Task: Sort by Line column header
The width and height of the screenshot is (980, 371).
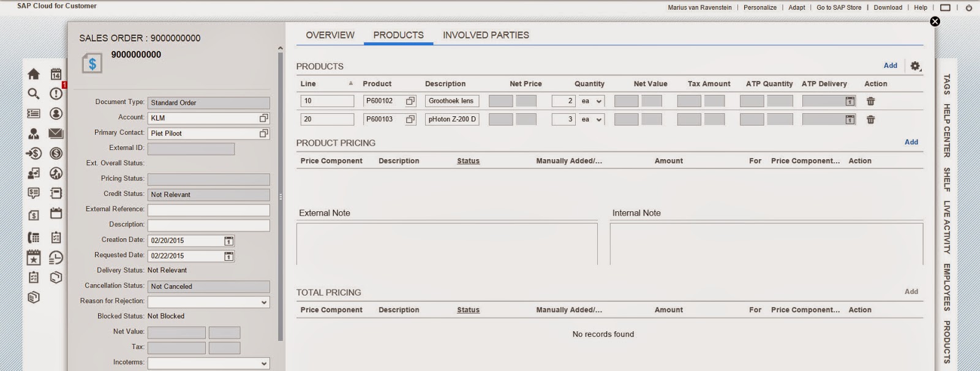Action: pos(308,84)
